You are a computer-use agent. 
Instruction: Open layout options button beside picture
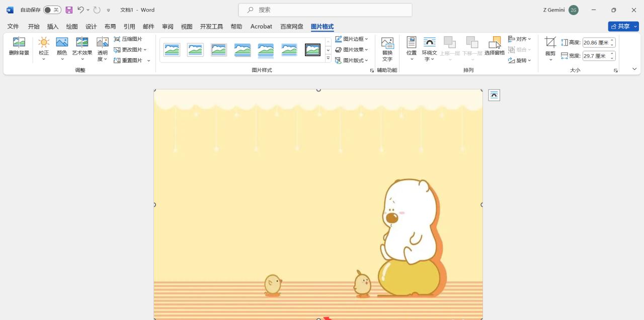[494, 95]
